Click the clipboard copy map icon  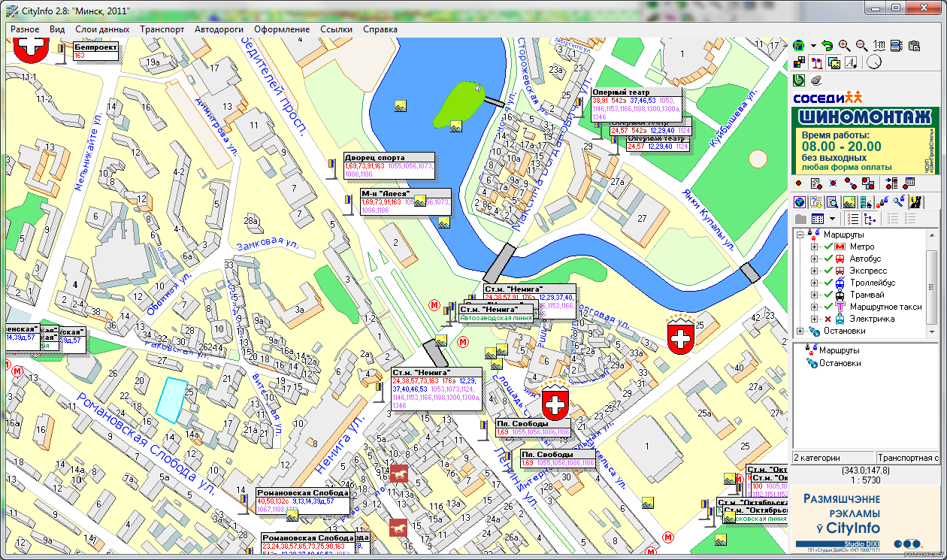pyautogui.click(x=914, y=46)
